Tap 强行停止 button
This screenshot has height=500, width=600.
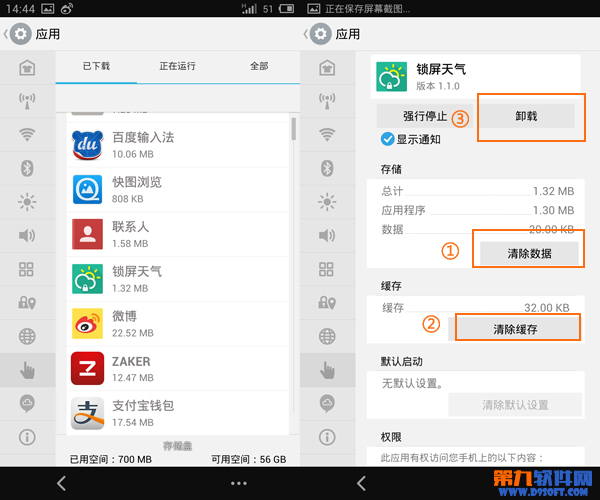425,116
